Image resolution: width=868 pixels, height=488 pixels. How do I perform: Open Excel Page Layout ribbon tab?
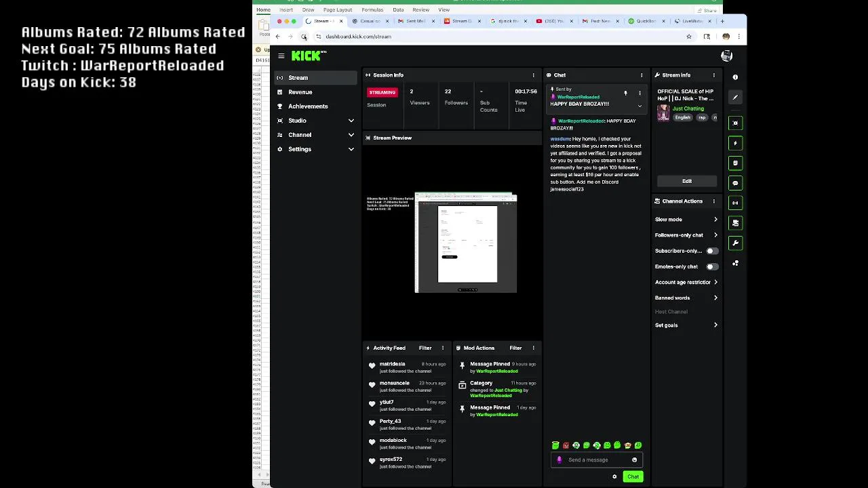(x=338, y=10)
